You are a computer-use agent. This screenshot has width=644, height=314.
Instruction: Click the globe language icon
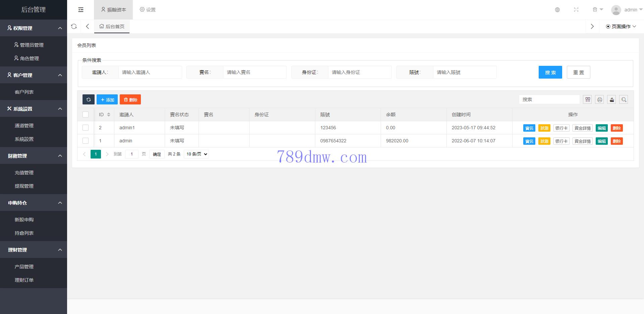pos(557,10)
